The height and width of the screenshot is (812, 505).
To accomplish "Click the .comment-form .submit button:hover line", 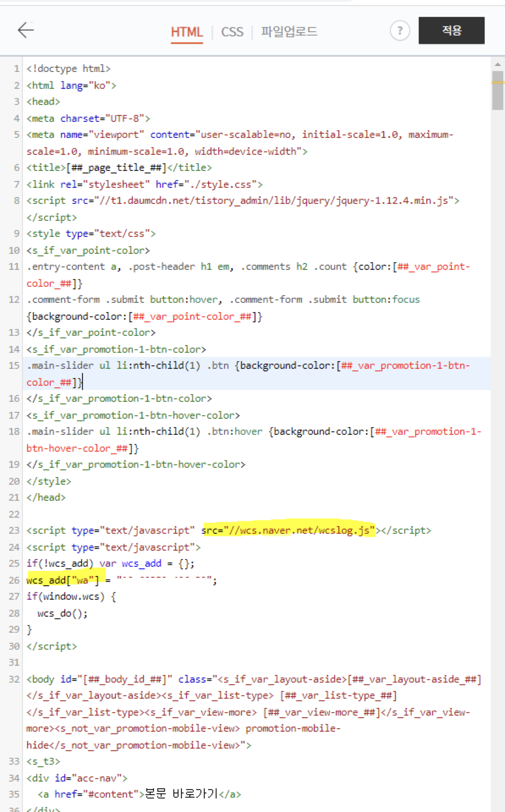I will 223,308.
